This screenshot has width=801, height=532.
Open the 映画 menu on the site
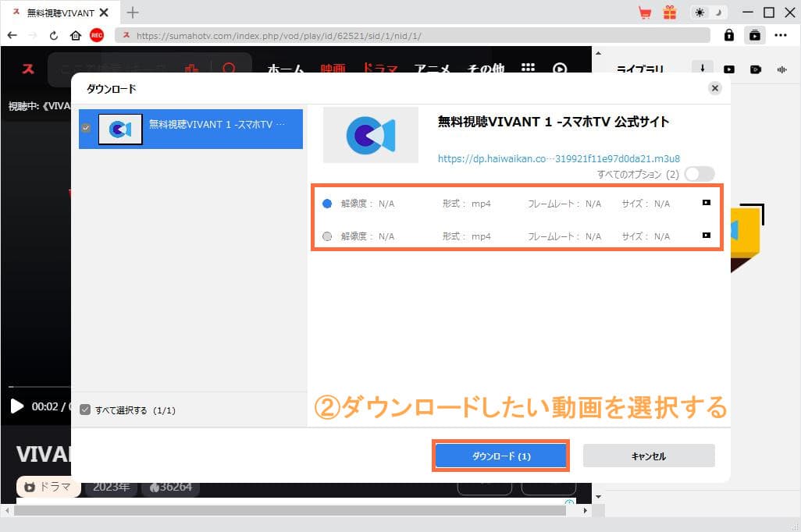(333, 69)
